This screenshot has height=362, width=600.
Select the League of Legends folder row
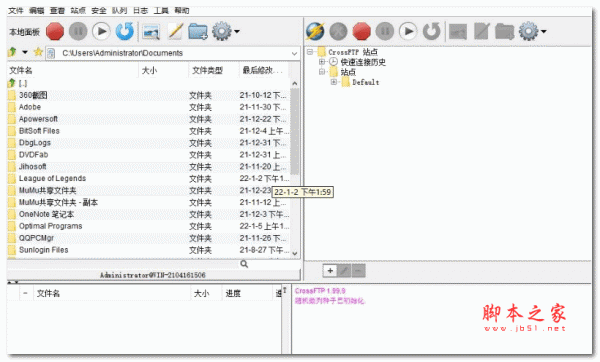[148, 178]
